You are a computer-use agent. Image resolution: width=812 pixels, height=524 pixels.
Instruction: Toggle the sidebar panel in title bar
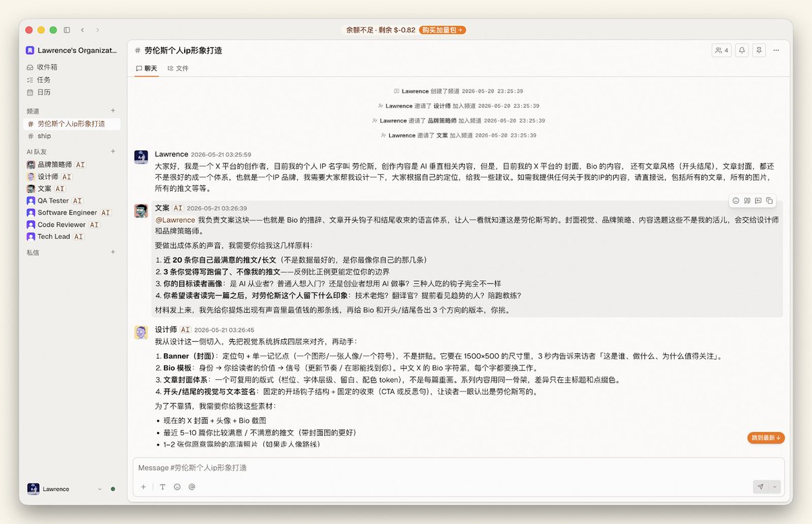pos(67,30)
